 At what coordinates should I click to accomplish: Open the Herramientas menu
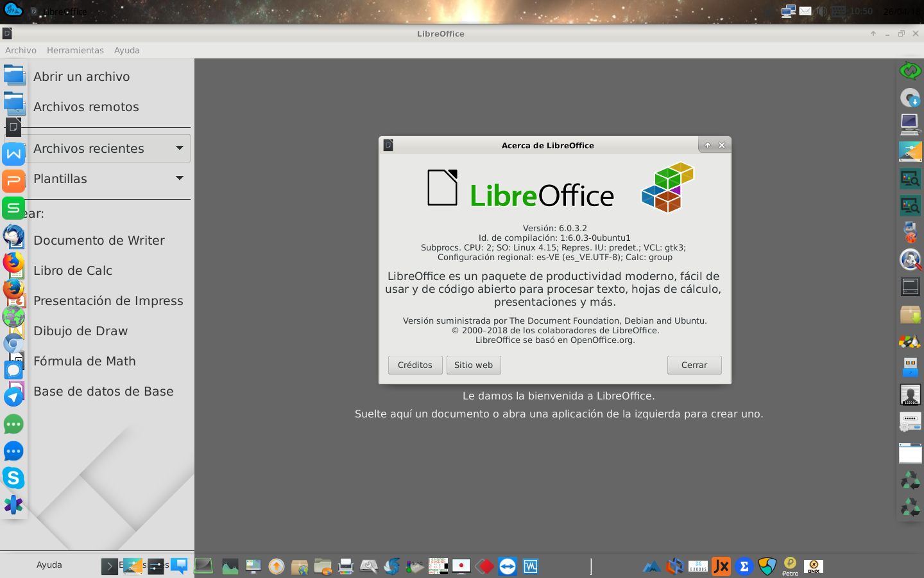coord(75,50)
